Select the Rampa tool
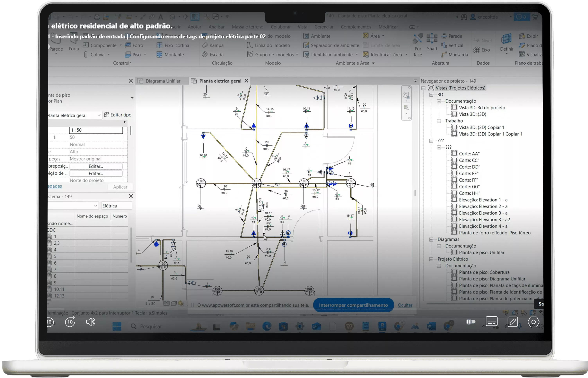This screenshot has height=378, width=588. tap(213, 45)
